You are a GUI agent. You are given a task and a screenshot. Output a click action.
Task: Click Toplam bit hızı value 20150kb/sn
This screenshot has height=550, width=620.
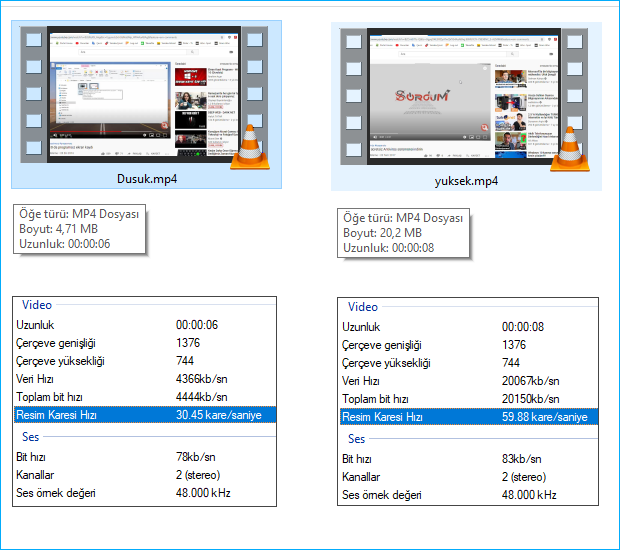click(x=531, y=399)
